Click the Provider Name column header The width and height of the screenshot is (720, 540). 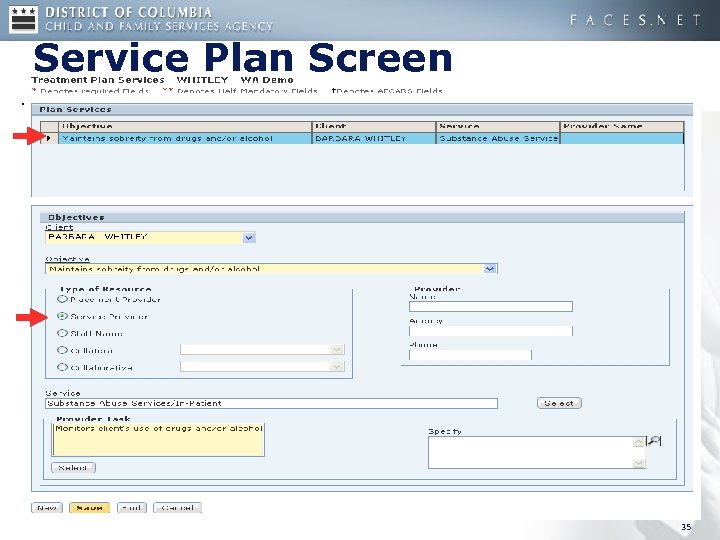(x=622, y=126)
